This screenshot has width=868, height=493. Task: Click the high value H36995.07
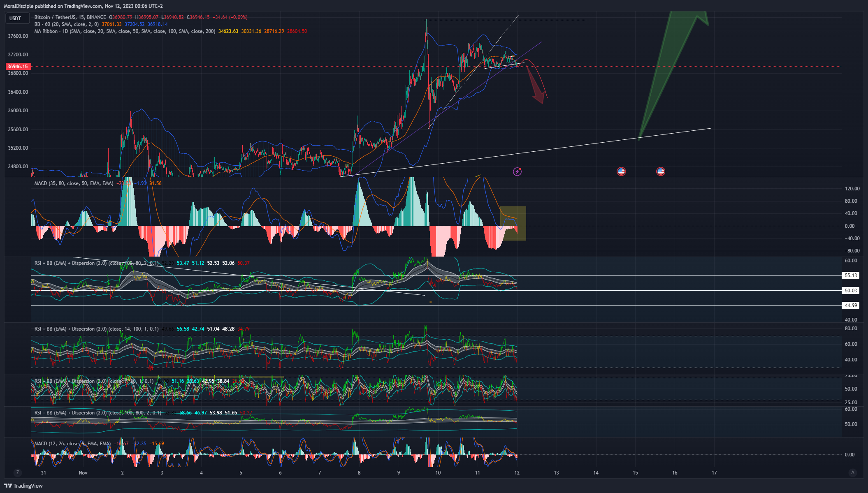click(x=147, y=17)
